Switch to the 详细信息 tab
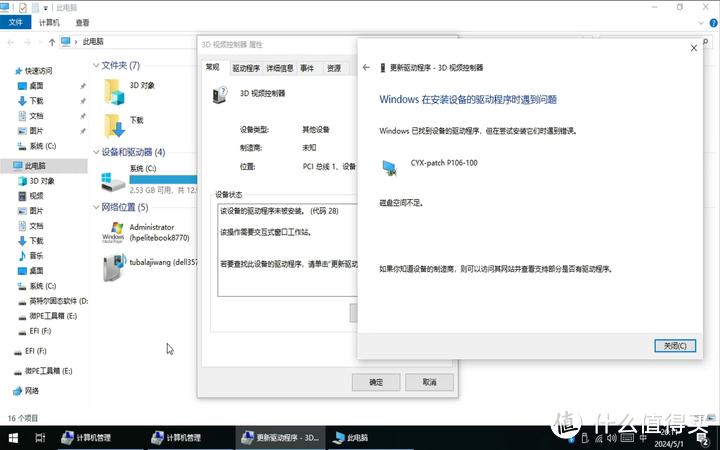720x450 pixels. (278, 68)
